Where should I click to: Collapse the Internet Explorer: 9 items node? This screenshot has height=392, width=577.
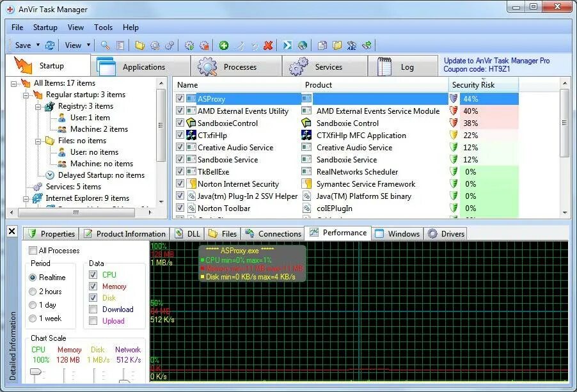[x=26, y=199]
